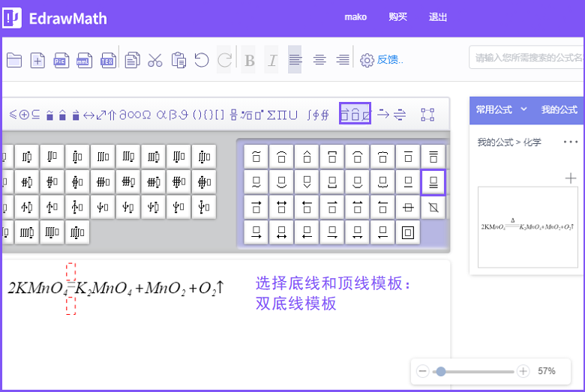Click the 购买 menu item
Screen dimensions: 585x392
pos(397,17)
